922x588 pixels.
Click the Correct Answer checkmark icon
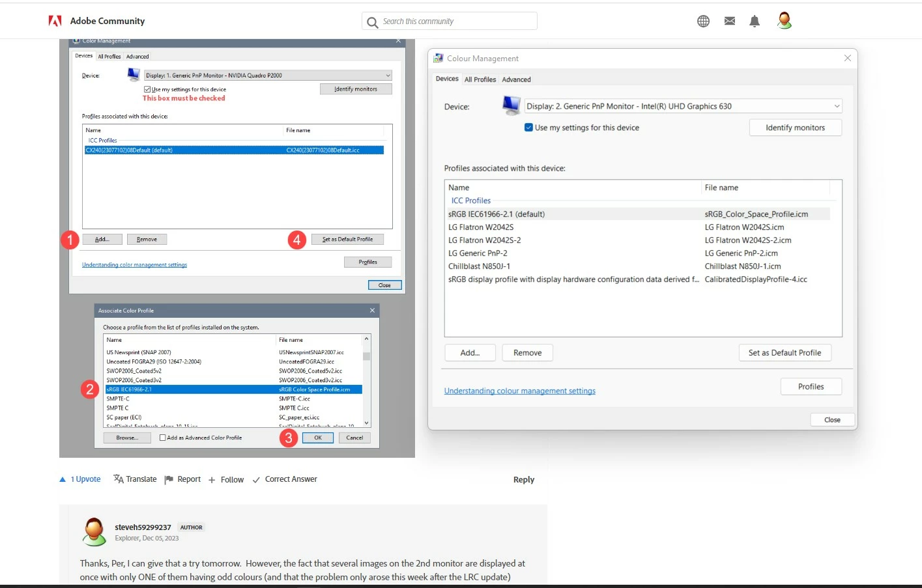(256, 480)
